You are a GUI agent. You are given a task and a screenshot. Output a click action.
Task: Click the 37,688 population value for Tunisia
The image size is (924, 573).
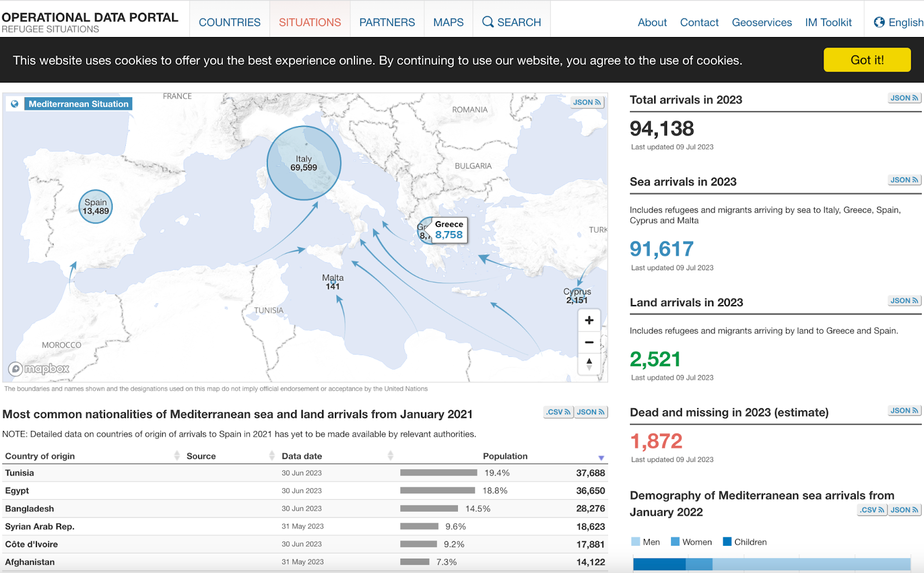(590, 473)
